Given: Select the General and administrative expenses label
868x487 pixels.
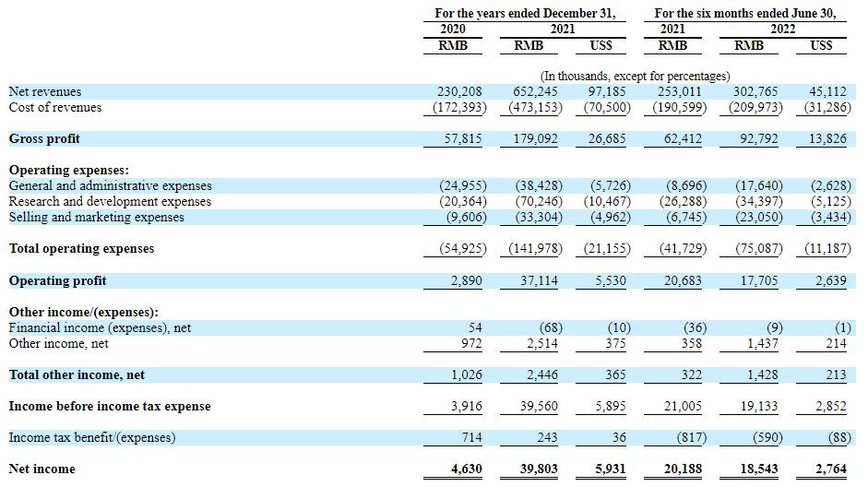Looking at the screenshot, I should coord(110,186).
